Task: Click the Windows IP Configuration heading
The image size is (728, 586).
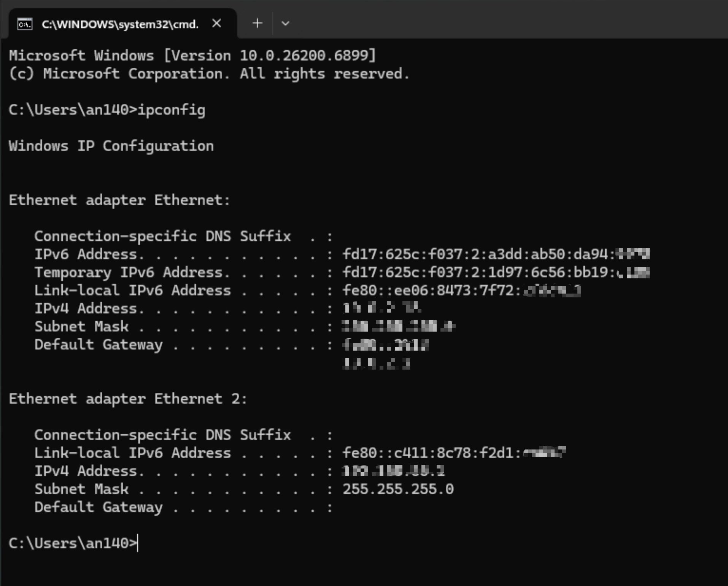Action: [x=111, y=146]
